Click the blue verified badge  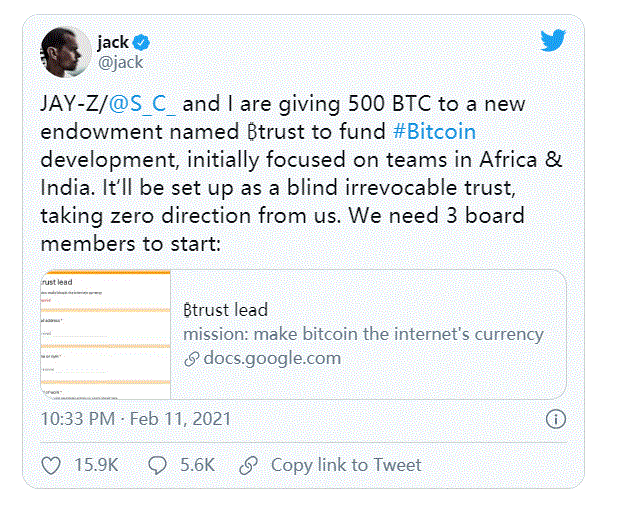point(142,42)
